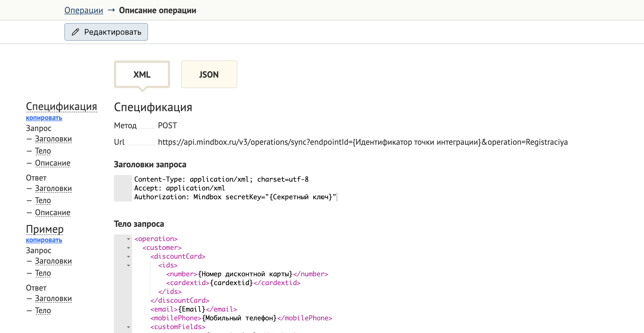The width and height of the screenshot is (644, 333).
Task: Click the Описание операции breadcrumb title
Action: point(157,10)
